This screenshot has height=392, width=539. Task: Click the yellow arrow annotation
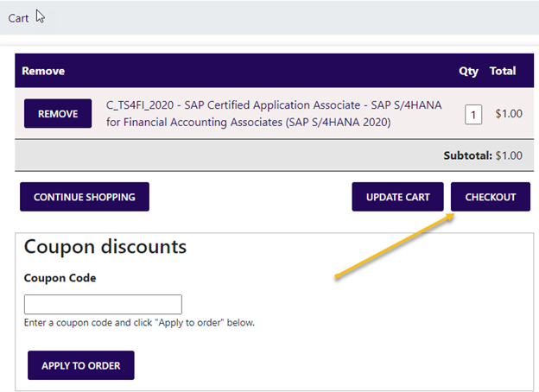click(394, 248)
